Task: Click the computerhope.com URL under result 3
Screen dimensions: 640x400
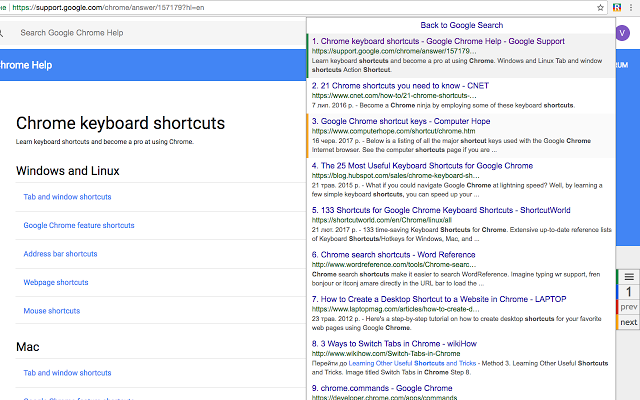Action: pyautogui.click(x=393, y=131)
